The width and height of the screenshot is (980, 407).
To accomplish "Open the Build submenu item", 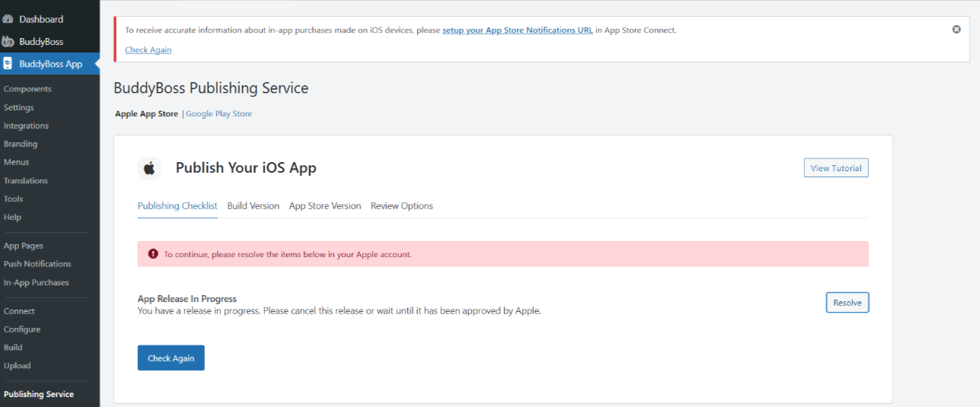I will tap(13, 347).
